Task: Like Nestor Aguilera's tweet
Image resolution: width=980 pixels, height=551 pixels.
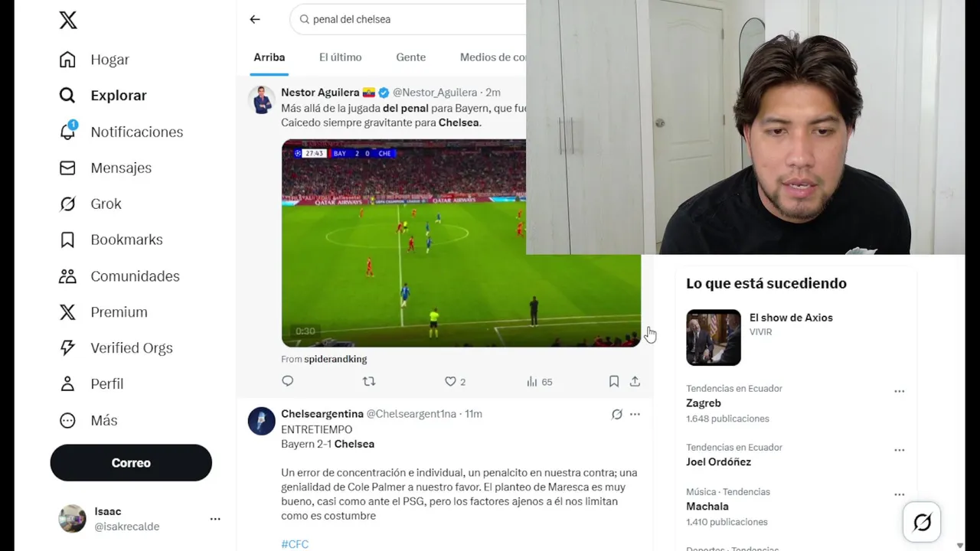Action: click(451, 381)
